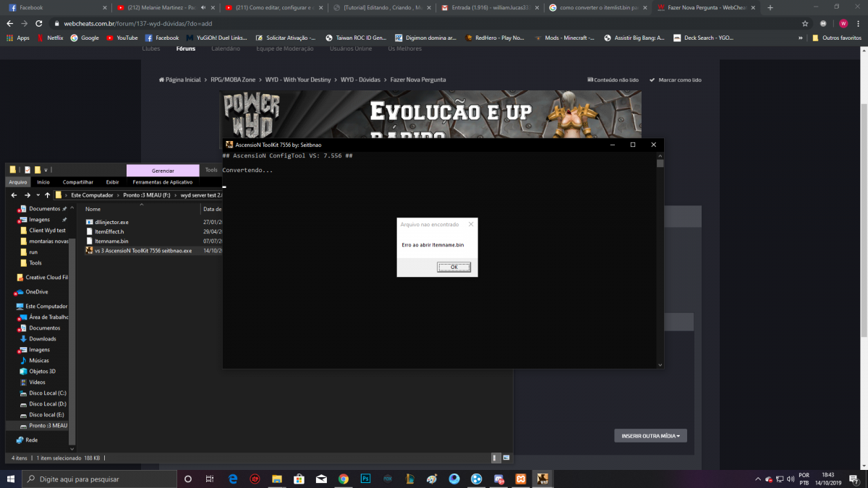
Task: Switch Explorer to details view layout
Action: click(x=495, y=458)
